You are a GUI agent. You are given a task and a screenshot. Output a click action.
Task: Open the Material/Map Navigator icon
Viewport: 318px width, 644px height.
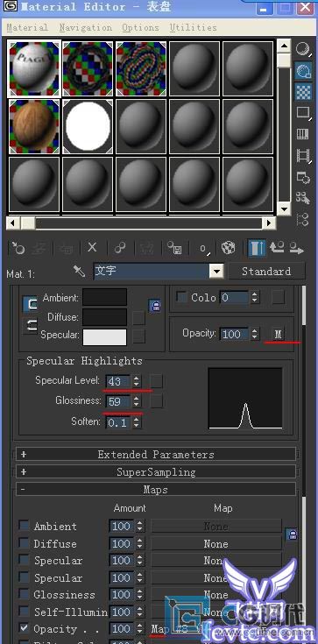[303, 219]
